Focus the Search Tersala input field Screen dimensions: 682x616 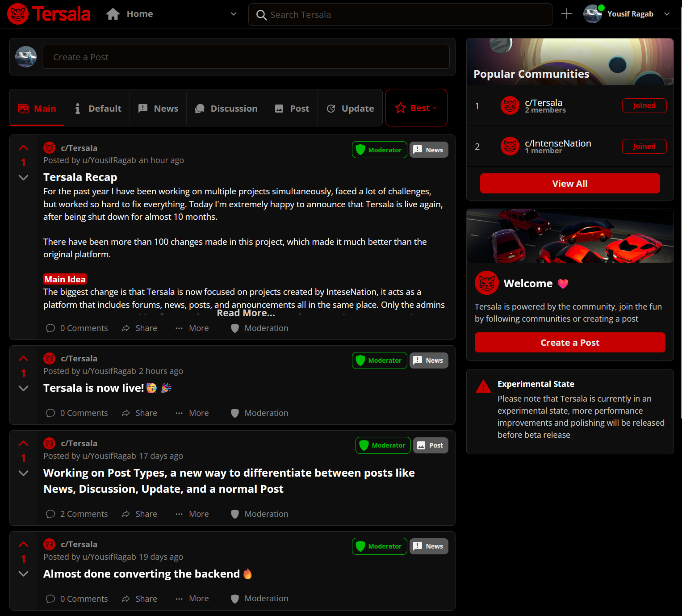click(x=402, y=15)
